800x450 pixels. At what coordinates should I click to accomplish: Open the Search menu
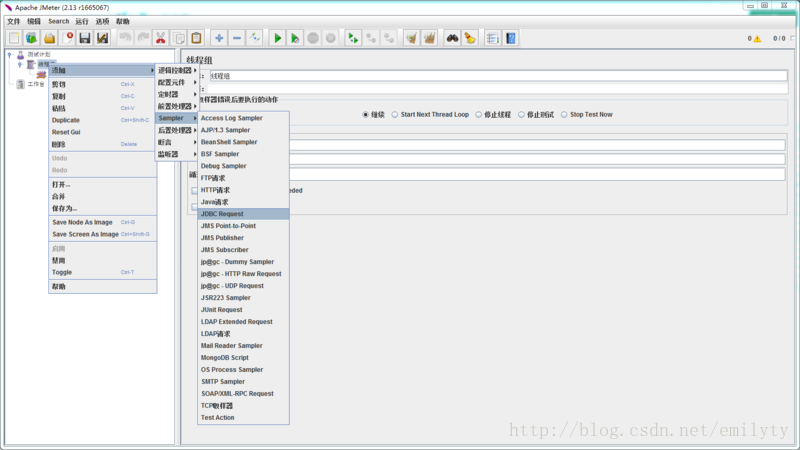[59, 21]
